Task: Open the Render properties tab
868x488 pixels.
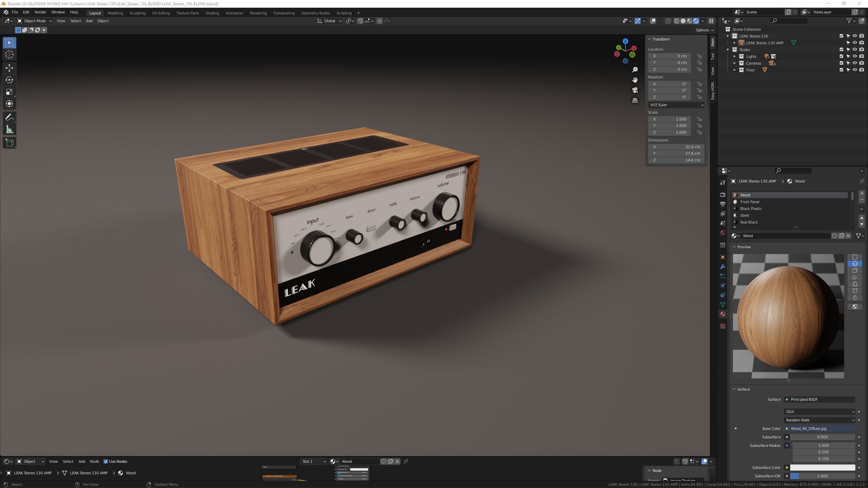Action: [722, 194]
